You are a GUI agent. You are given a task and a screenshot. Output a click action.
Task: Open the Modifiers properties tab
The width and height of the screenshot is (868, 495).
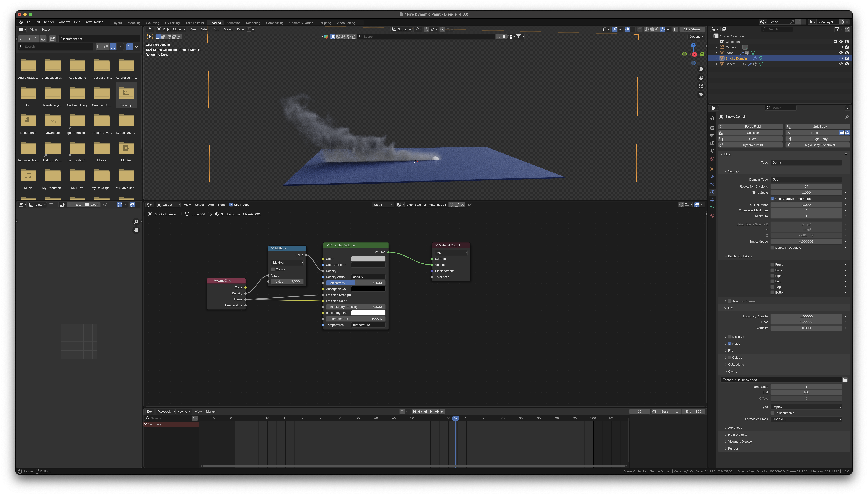pyautogui.click(x=712, y=177)
